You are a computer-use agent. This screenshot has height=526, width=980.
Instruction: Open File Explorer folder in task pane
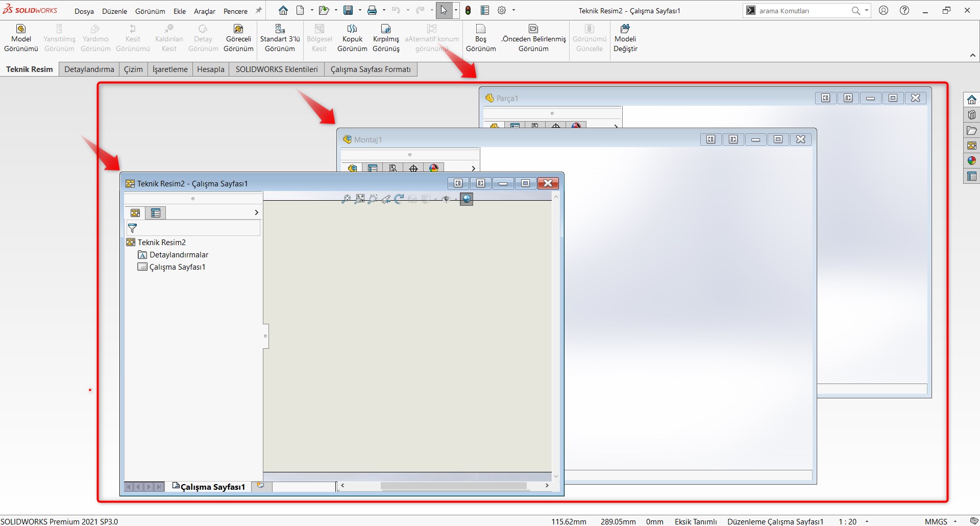(972, 130)
